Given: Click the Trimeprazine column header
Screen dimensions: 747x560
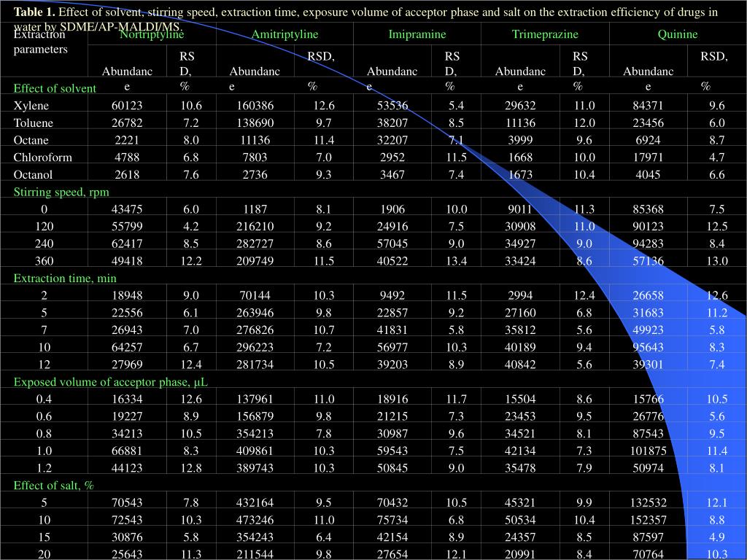Looking at the screenshot, I should coord(545,34).
